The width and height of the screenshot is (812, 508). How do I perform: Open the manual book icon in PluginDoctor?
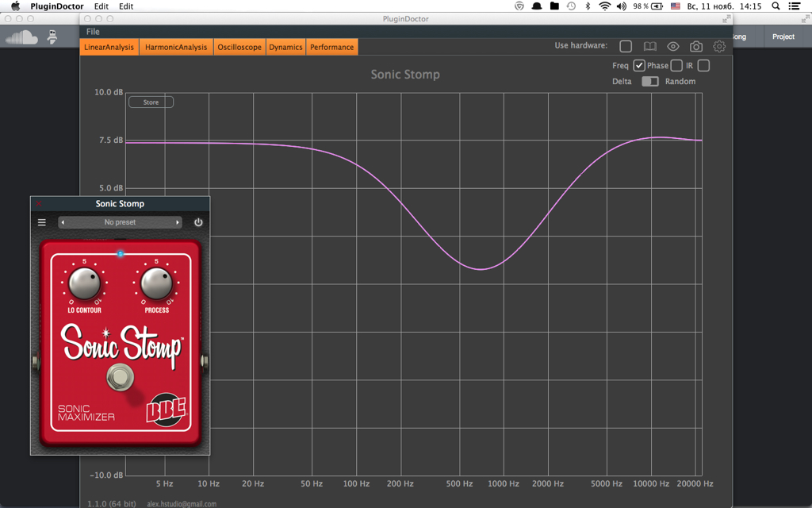[649, 46]
